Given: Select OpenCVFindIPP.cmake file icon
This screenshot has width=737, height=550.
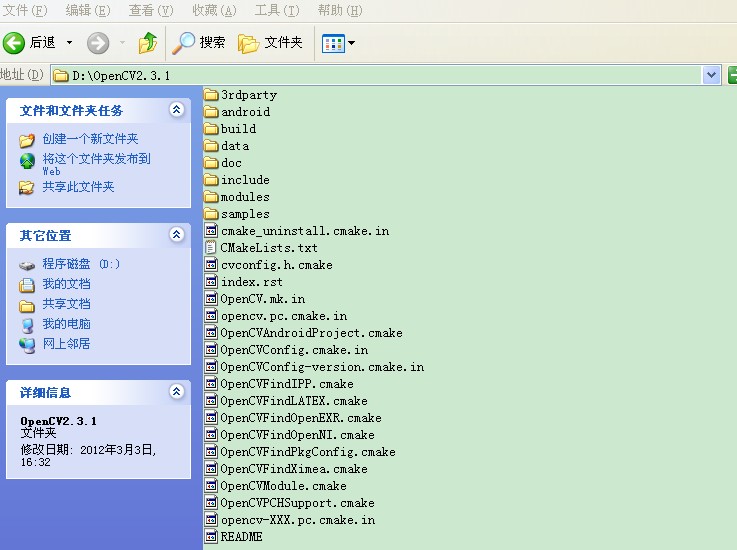Looking at the screenshot, I should 212,384.
